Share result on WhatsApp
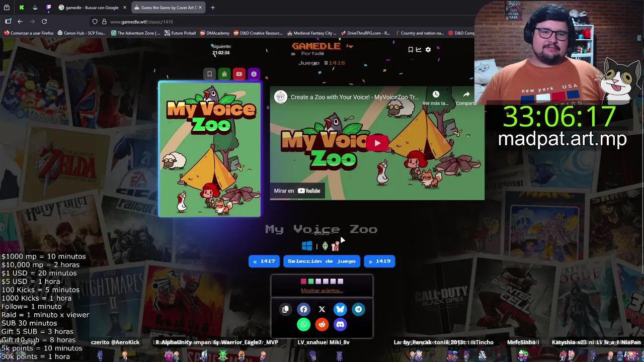The image size is (644, 362). pos(303,324)
